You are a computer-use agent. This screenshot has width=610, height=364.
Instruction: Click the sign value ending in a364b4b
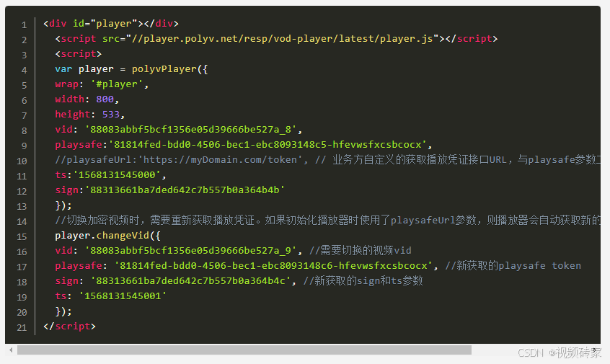pos(185,190)
